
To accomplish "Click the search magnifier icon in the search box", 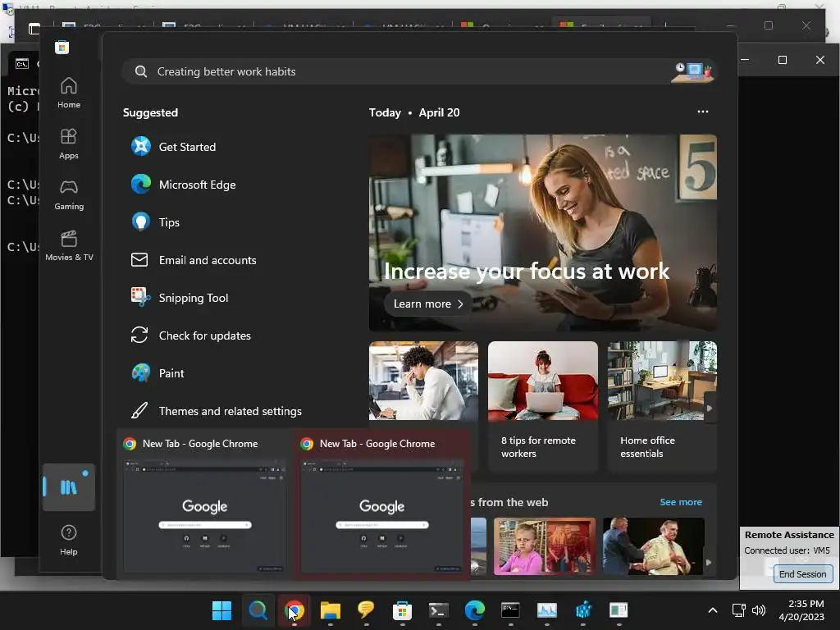I will coord(141,72).
